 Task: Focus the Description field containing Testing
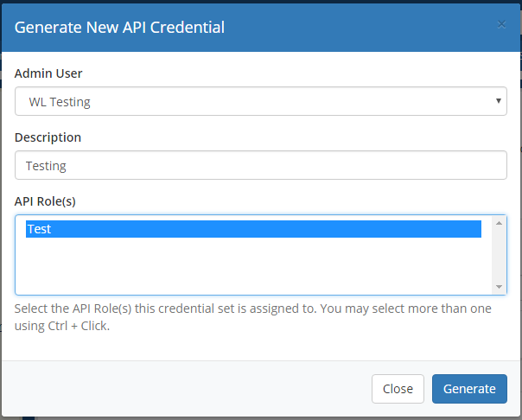(x=261, y=165)
